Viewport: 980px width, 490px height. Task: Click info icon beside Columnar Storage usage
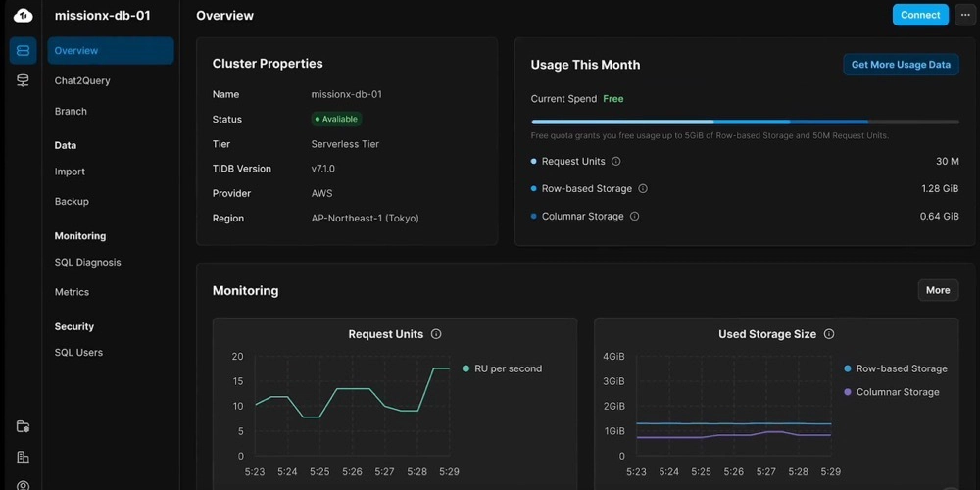click(x=634, y=216)
